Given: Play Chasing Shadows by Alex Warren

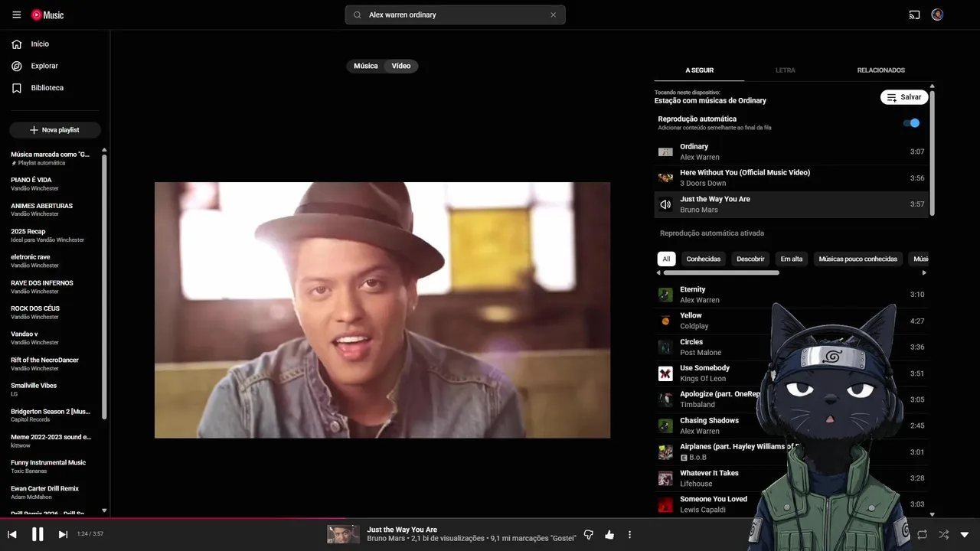Looking at the screenshot, I should pos(791,425).
